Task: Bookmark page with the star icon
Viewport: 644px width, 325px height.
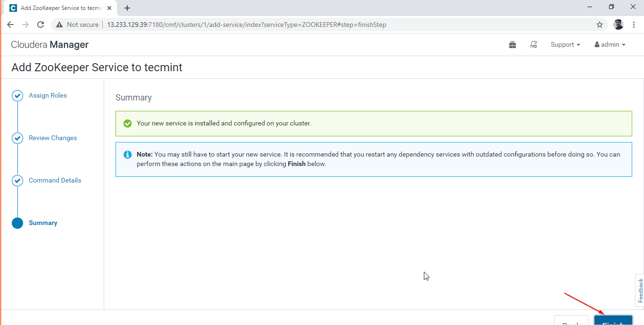Action: [x=599, y=25]
